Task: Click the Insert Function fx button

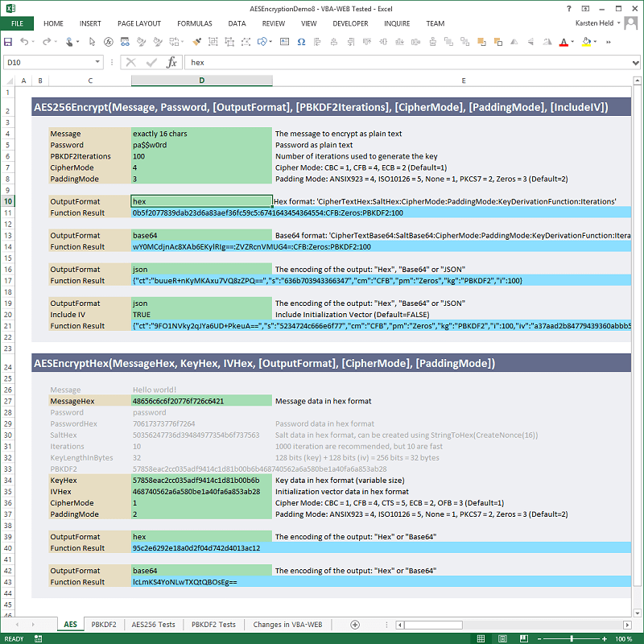Action: click(x=171, y=62)
